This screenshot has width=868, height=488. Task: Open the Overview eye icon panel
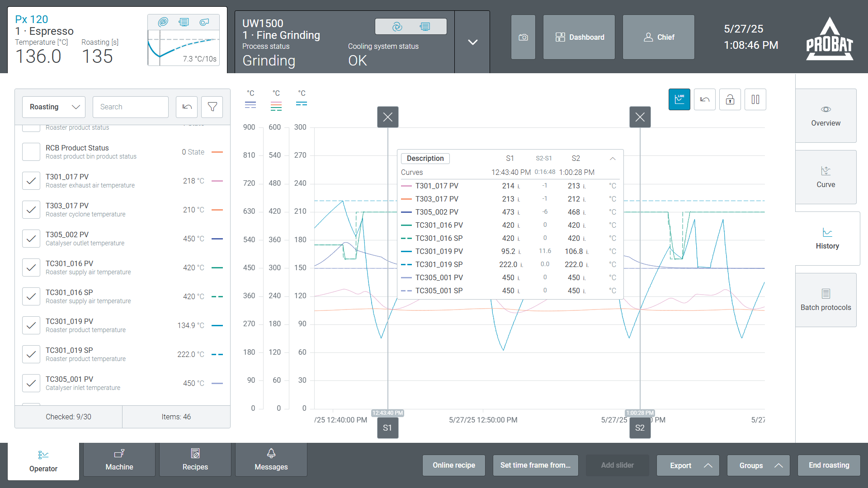point(826,116)
